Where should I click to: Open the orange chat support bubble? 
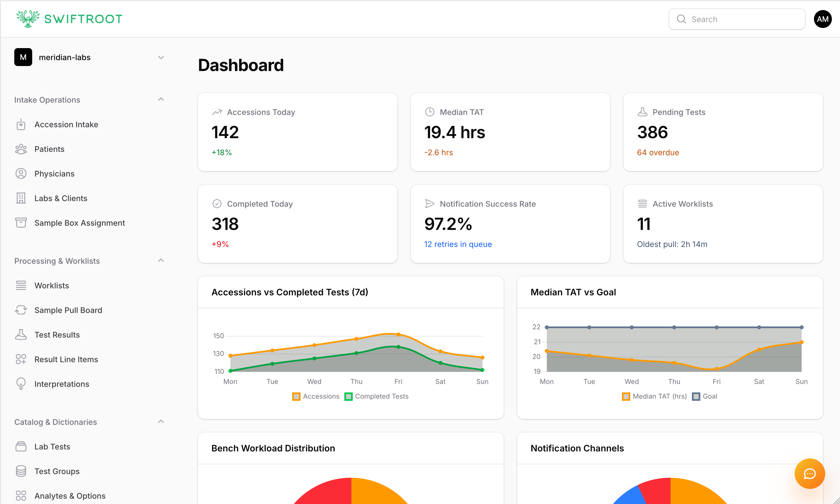(809, 474)
